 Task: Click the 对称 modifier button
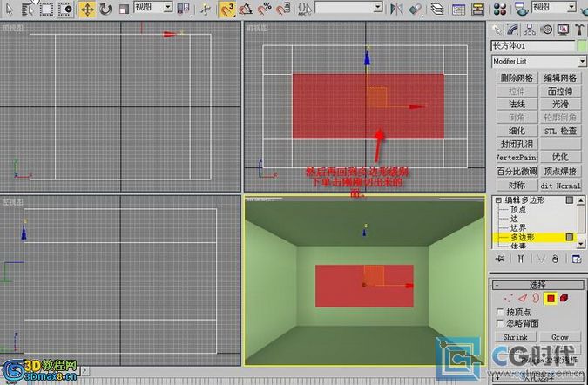517,186
